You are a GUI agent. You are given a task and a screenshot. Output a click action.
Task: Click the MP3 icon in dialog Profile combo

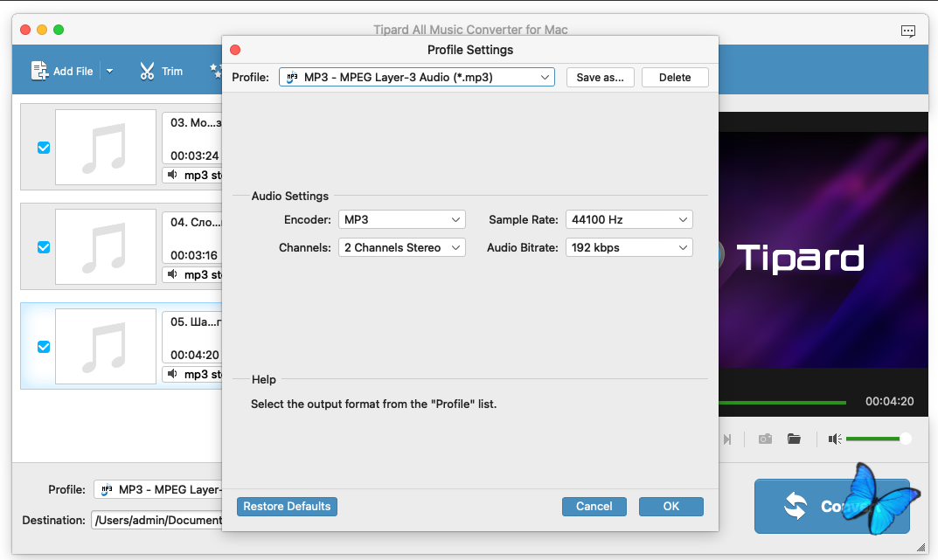point(292,77)
